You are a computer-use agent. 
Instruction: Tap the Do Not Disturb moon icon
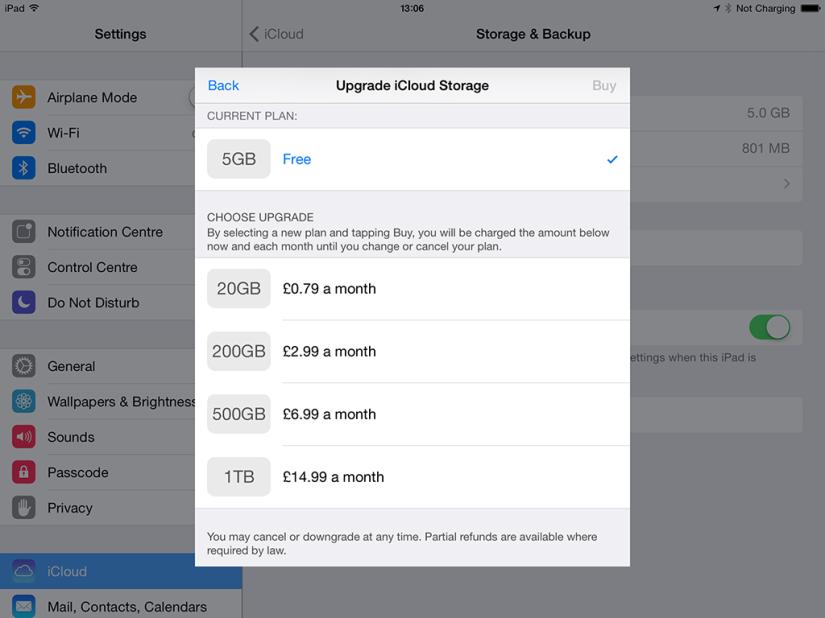tap(23, 302)
